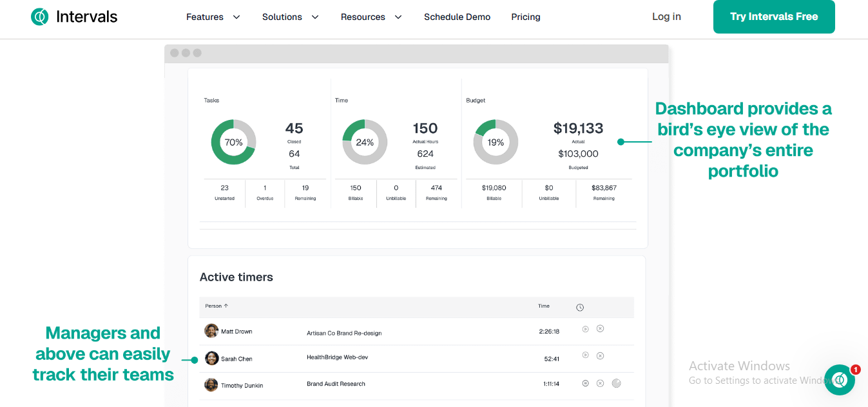This screenshot has height=407, width=868.
Task: Click Timothy Dunkin's progress pie indicator
Action: (x=616, y=382)
